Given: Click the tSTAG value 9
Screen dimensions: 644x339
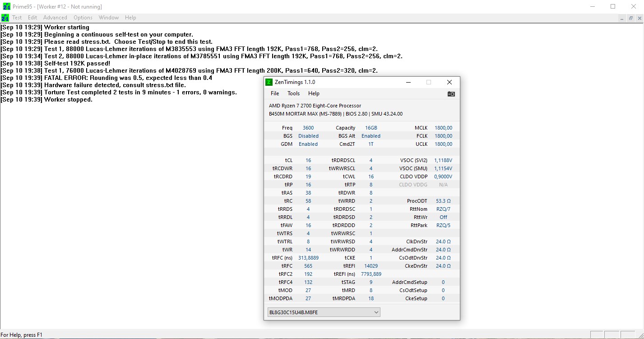Looking at the screenshot, I should click(371, 282).
